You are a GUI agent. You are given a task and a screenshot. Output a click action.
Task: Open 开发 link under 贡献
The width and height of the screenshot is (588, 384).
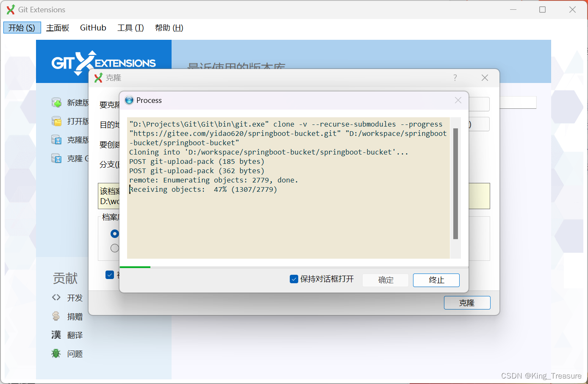[75, 298]
